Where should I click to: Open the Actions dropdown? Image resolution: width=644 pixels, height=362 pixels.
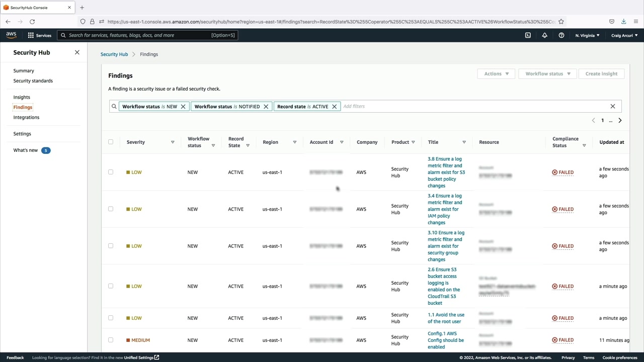tap(496, 74)
